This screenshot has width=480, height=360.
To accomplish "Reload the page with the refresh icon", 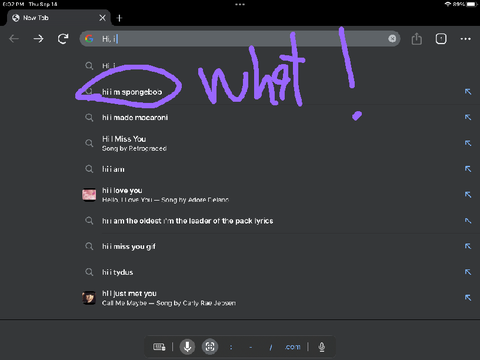I will 63,39.
